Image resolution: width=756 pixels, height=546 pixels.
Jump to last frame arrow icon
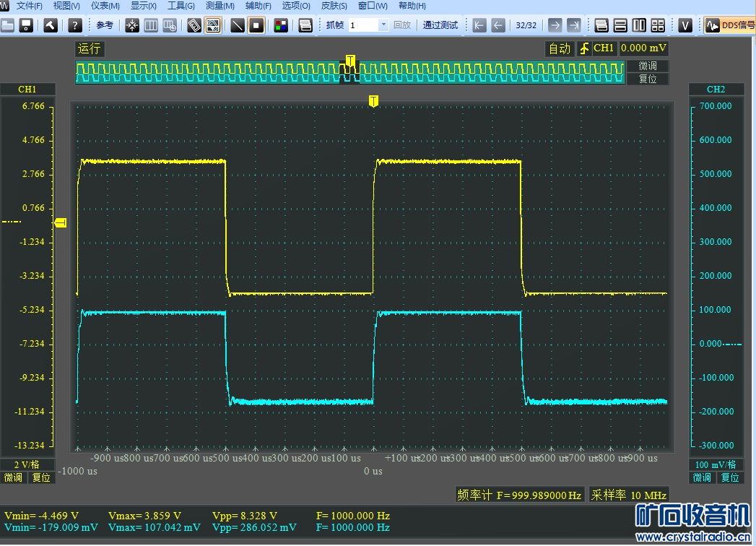[574, 25]
